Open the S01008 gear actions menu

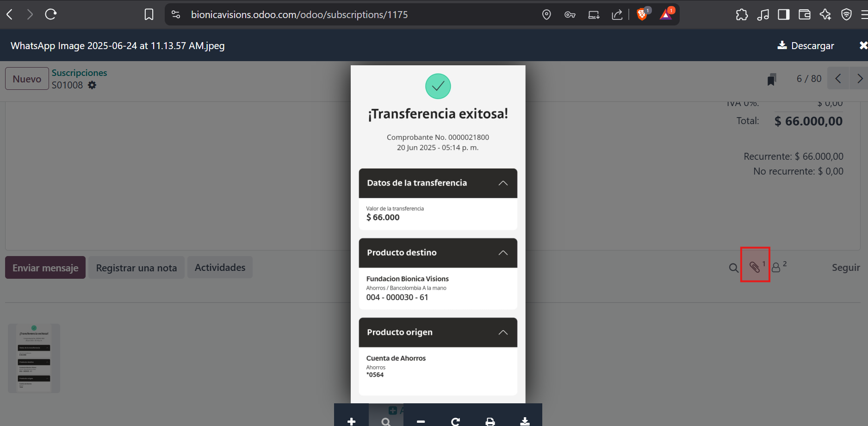point(92,85)
